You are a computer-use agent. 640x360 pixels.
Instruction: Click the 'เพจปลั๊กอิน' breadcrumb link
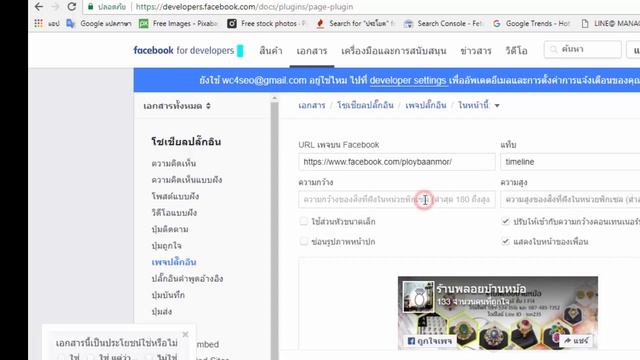coord(426,105)
